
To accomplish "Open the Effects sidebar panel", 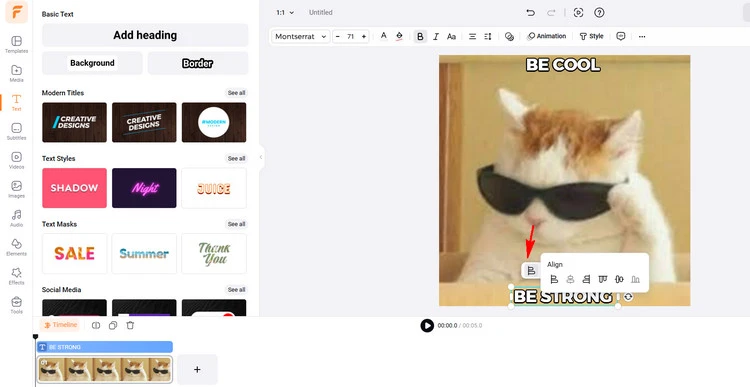I will pos(16,276).
